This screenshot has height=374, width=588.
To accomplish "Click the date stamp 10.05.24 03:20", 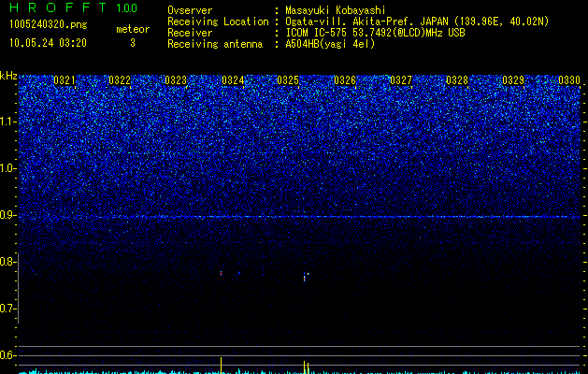I will (48, 43).
